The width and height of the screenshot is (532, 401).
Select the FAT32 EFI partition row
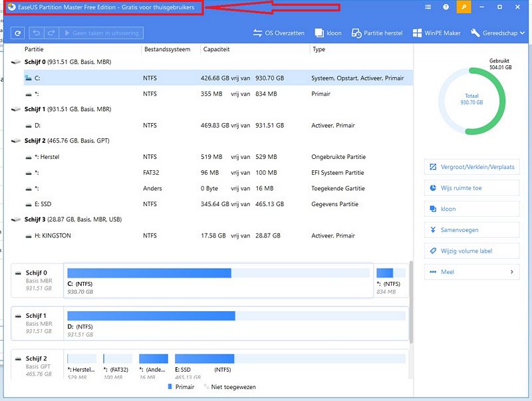click(x=219, y=172)
